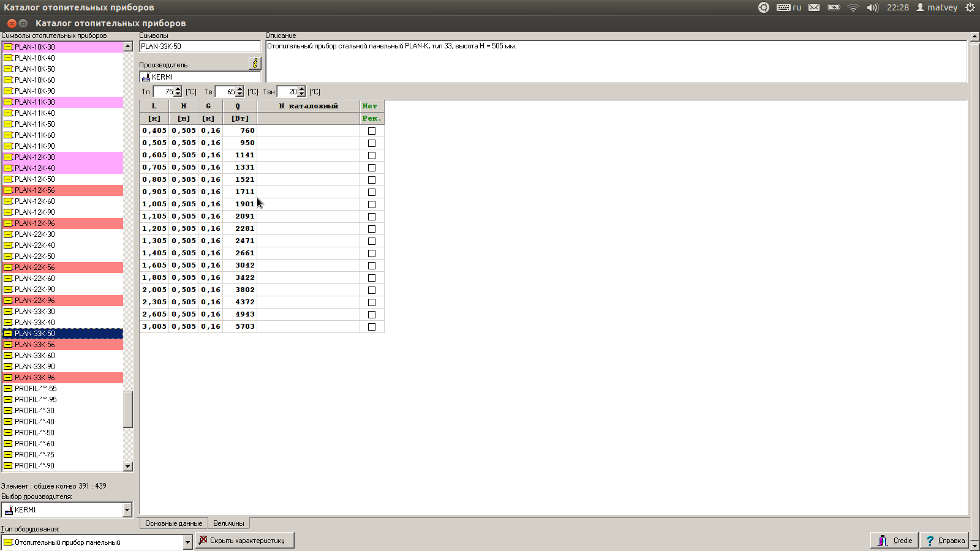Click the radiator icon beside PROFIL-***-55

point(8,389)
